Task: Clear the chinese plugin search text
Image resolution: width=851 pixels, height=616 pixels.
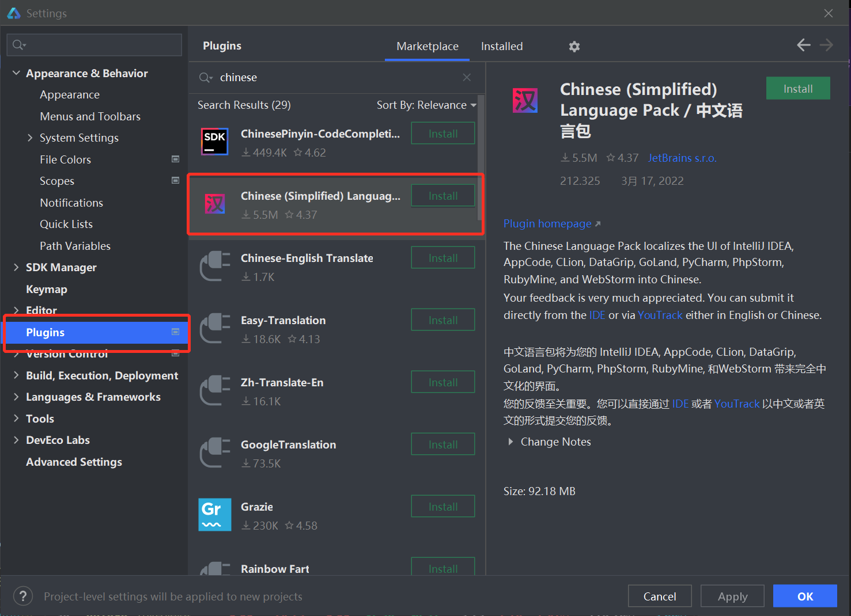Action: tap(467, 77)
